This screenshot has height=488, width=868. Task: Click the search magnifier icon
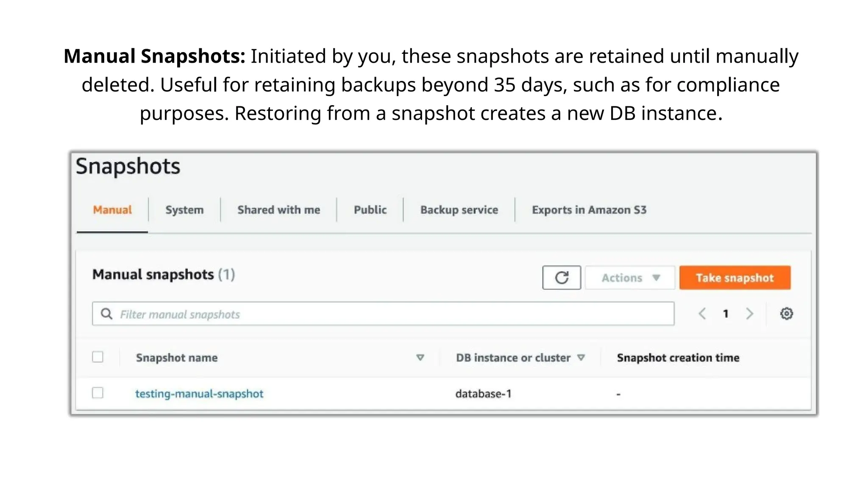[107, 314]
